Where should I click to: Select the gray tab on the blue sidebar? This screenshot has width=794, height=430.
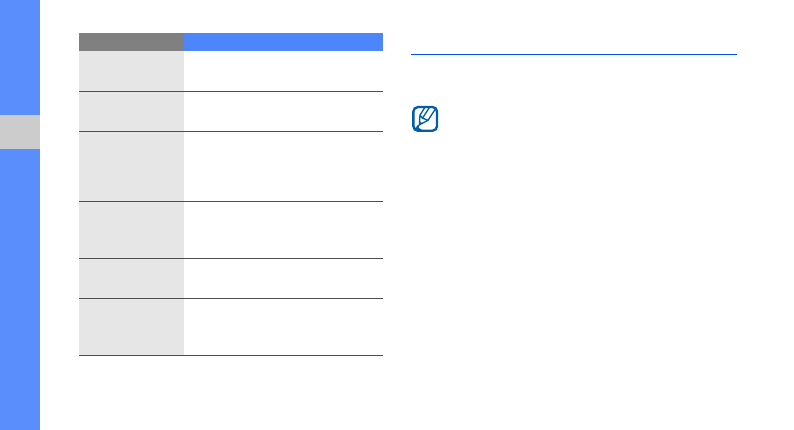20,132
